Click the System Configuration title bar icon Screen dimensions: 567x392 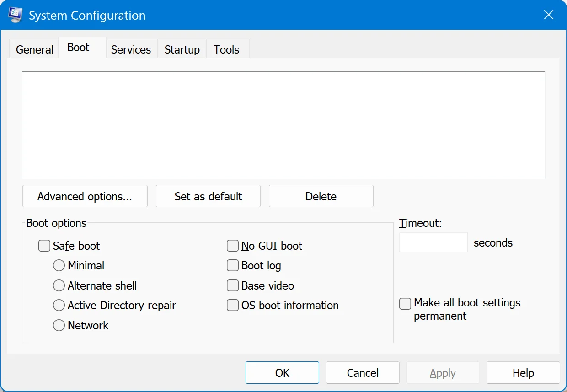pos(16,15)
